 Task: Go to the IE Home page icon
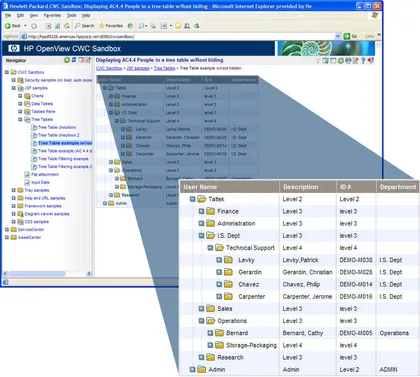point(67,26)
